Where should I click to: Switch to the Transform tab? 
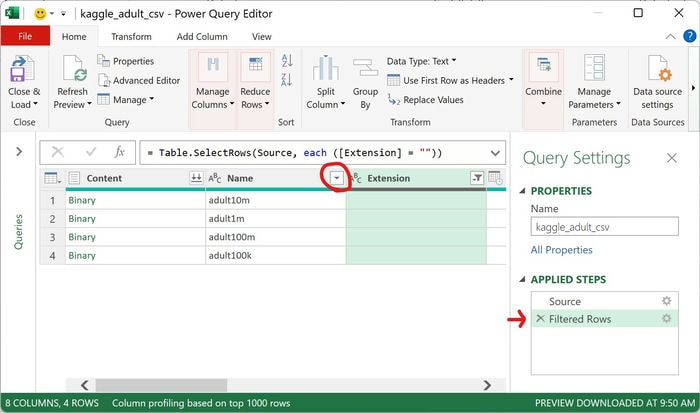pyautogui.click(x=131, y=37)
